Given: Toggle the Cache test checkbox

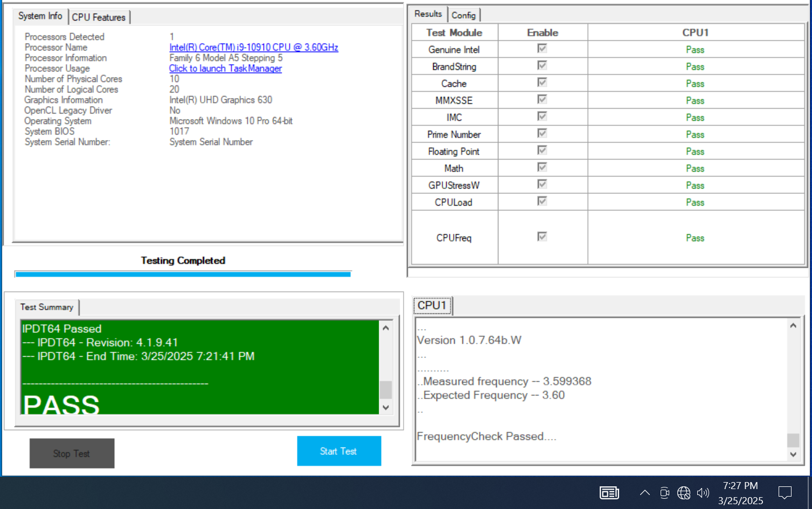Looking at the screenshot, I should coord(542,82).
